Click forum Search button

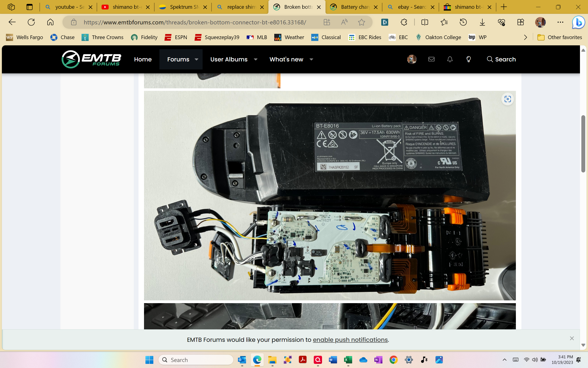pos(501,59)
